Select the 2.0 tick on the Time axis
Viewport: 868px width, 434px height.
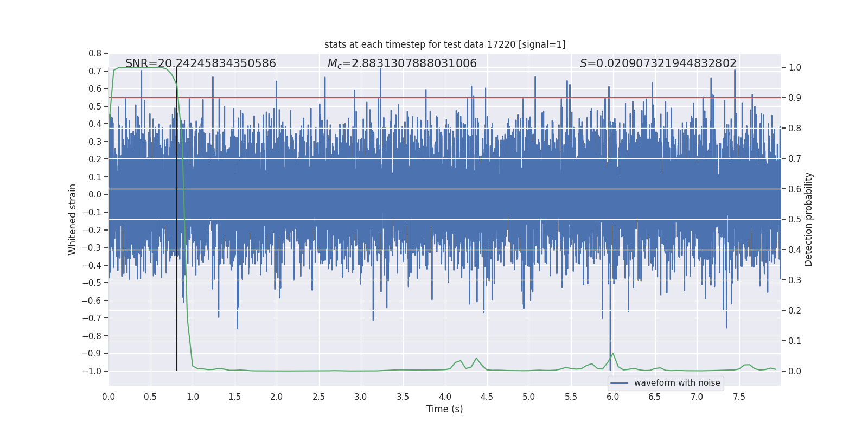pyautogui.click(x=277, y=397)
